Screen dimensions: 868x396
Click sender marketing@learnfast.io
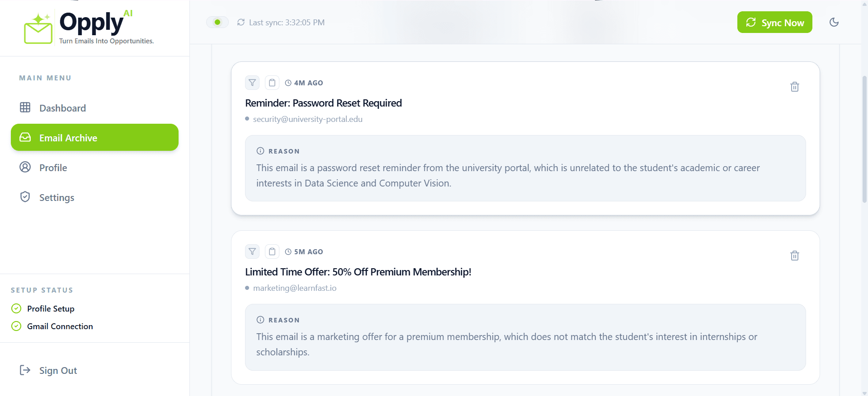pos(295,288)
